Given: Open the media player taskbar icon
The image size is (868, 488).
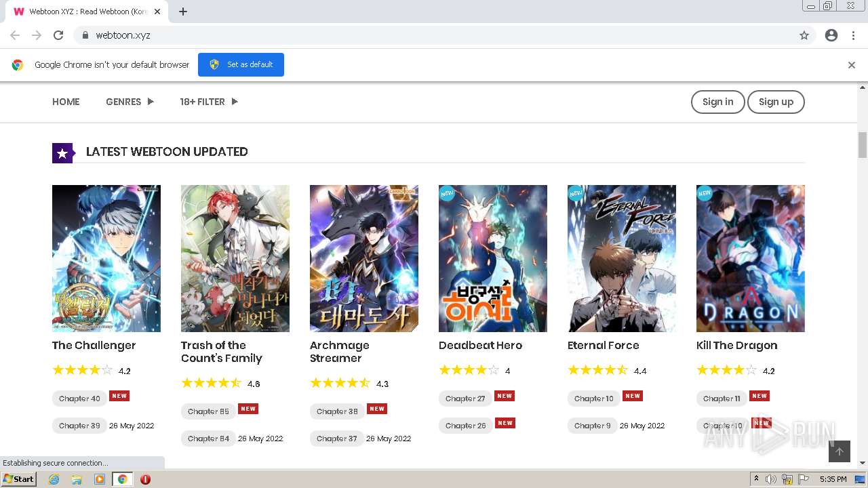Looking at the screenshot, I should click(100, 479).
